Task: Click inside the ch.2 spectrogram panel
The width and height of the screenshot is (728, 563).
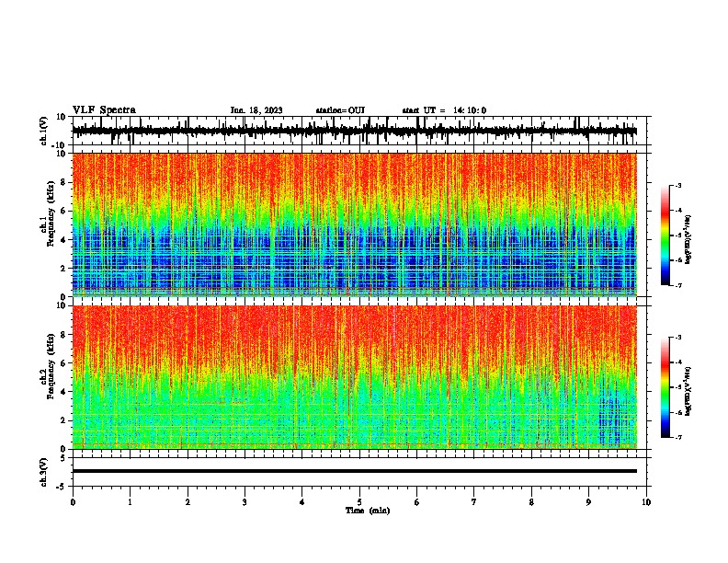Action: pyautogui.click(x=355, y=377)
